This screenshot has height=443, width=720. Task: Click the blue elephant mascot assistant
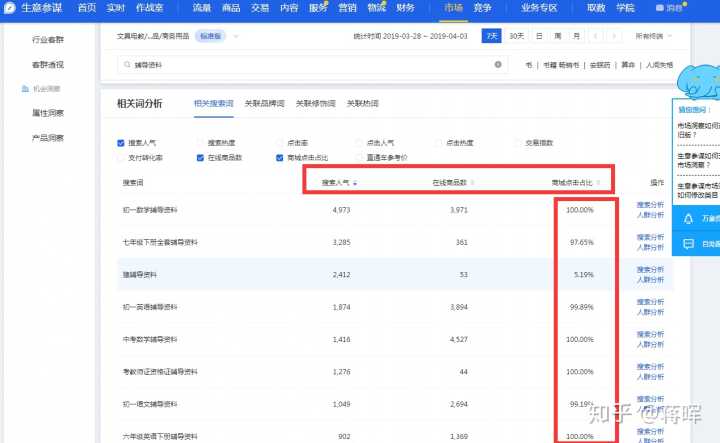pyautogui.click(x=697, y=80)
